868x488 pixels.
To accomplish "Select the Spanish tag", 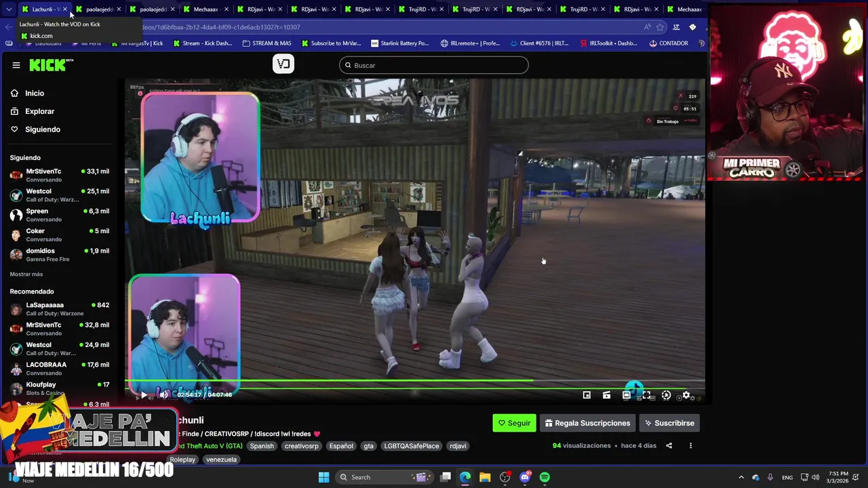I will click(x=262, y=446).
